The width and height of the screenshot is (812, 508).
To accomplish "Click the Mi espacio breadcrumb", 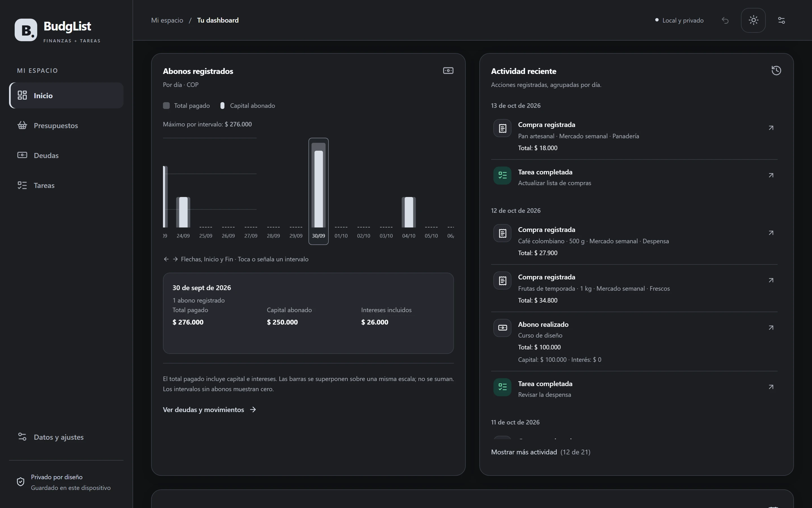I will click(167, 20).
